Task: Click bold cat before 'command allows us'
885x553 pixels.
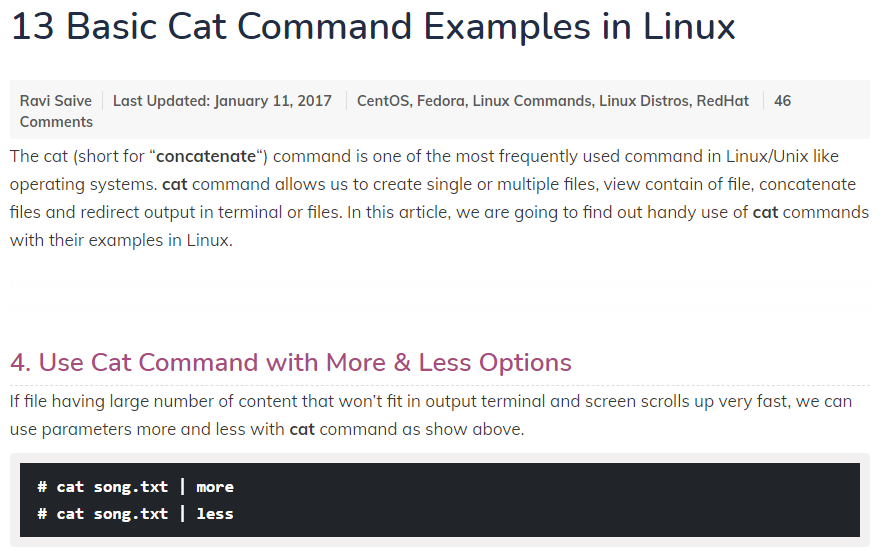Action: pyautogui.click(x=174, y=185)
